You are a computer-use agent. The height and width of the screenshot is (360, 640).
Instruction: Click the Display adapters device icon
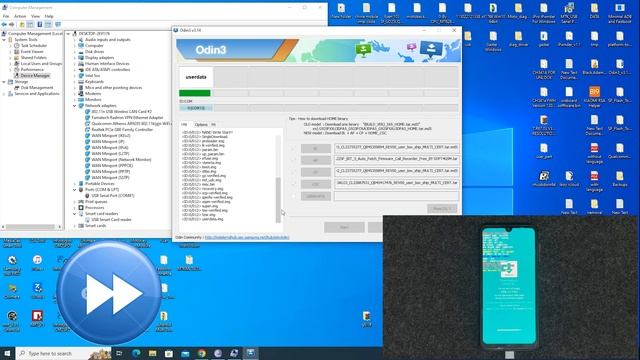81,58
